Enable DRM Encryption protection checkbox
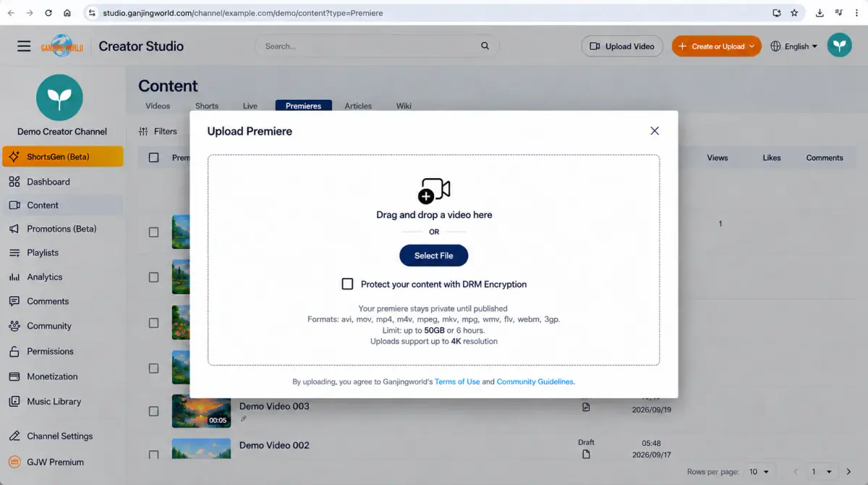This screenshot has width=868, height=485. tap(347, 284)
